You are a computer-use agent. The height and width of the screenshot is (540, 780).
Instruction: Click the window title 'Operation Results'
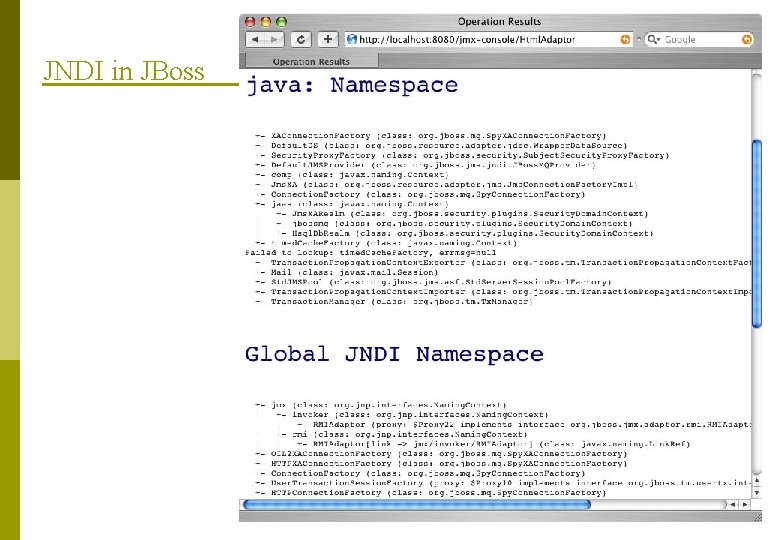(x=499, y=21)
